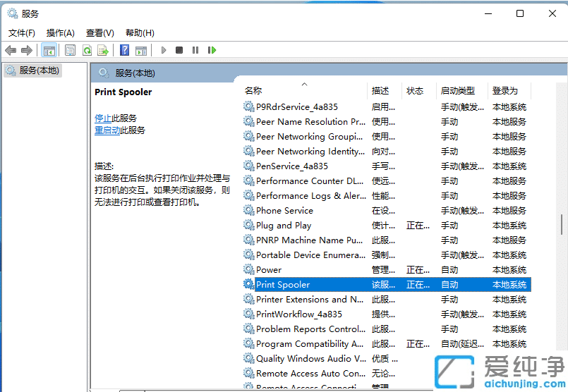Viewport: 568px width, 392px height.
Task: Click the 自动 startup type of Power row
Action: pos(449,270)
